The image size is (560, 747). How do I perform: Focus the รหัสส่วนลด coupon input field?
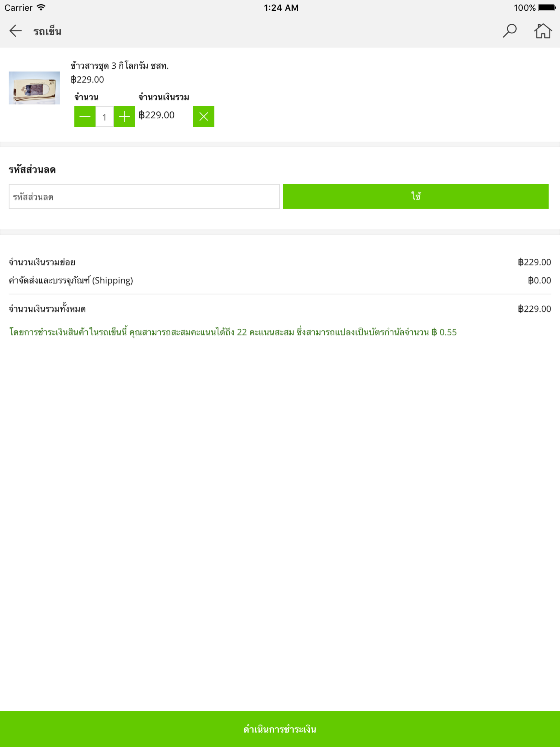pos(144,197)
